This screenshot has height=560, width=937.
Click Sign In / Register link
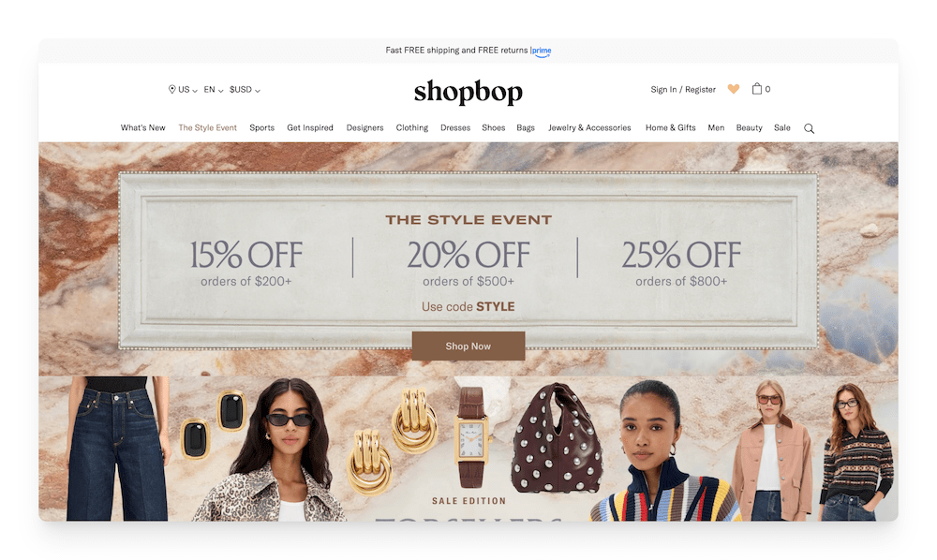point(683,90)
